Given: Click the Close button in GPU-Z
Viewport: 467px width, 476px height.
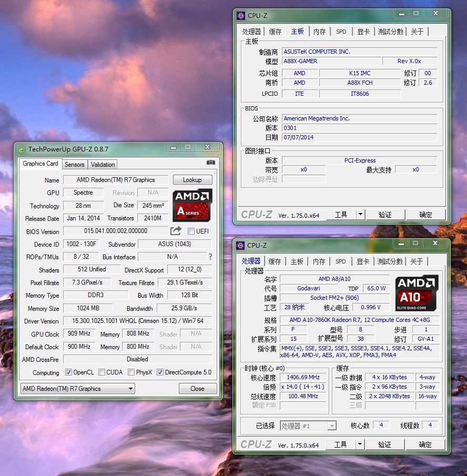Looking at the screenshot, I should [x=198, y=389].
